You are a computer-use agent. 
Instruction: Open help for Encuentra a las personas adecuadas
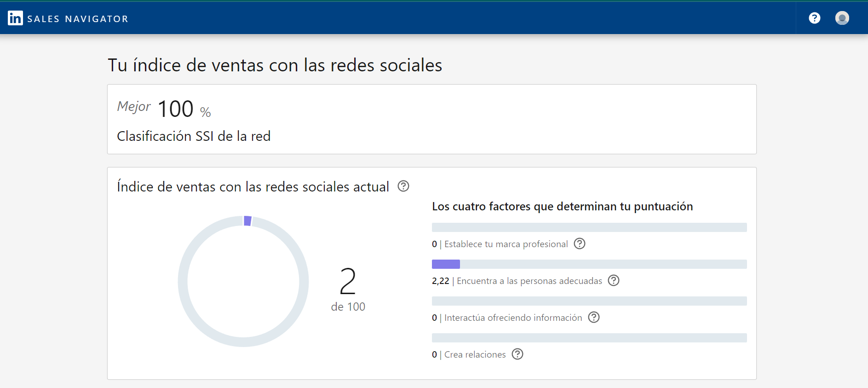tap(614, 280)
